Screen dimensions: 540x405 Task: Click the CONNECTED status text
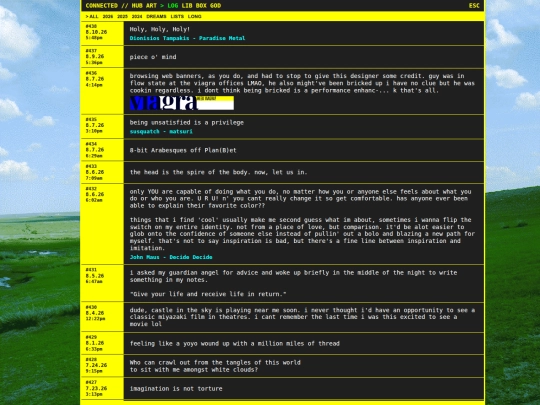102,6
